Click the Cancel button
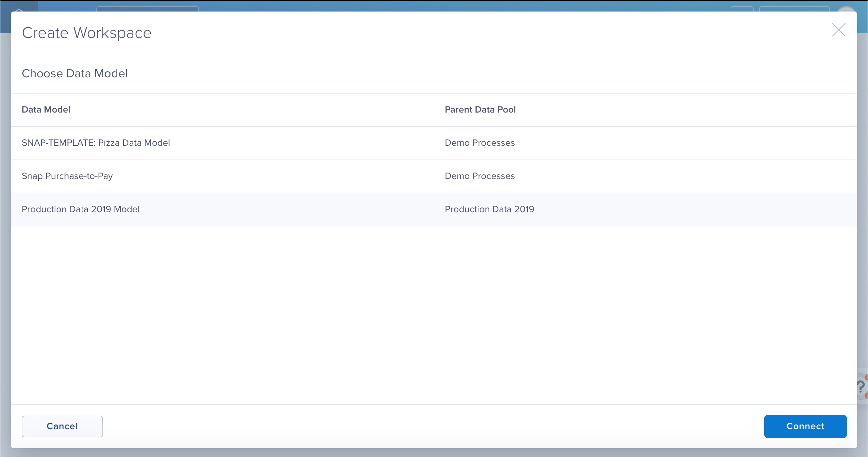This screenshot has width=868, height=457. point(62,426)
